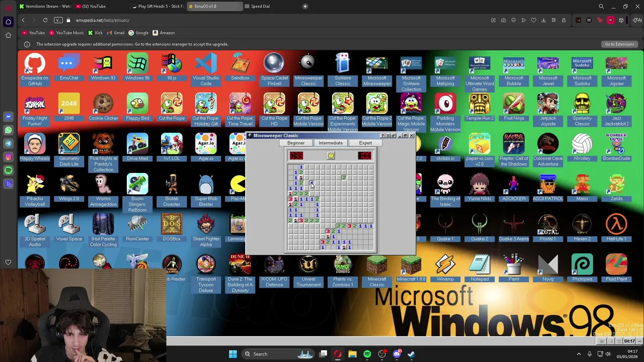The height and width of the screenshot is (362, 644).
Task: Launch the DOSBox icon
Action: tap(172, 228)
